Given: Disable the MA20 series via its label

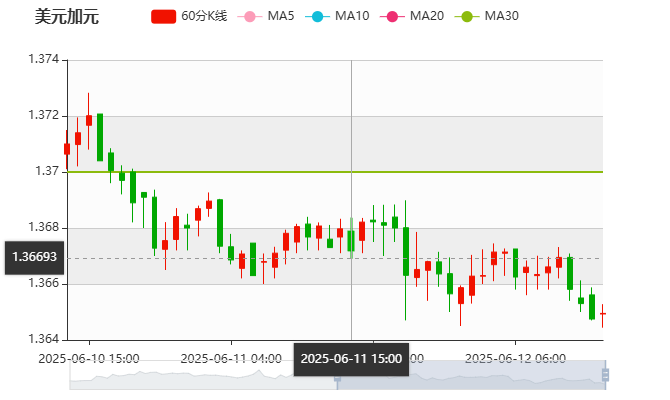Looking at the screenshot, I should (427, 16).
